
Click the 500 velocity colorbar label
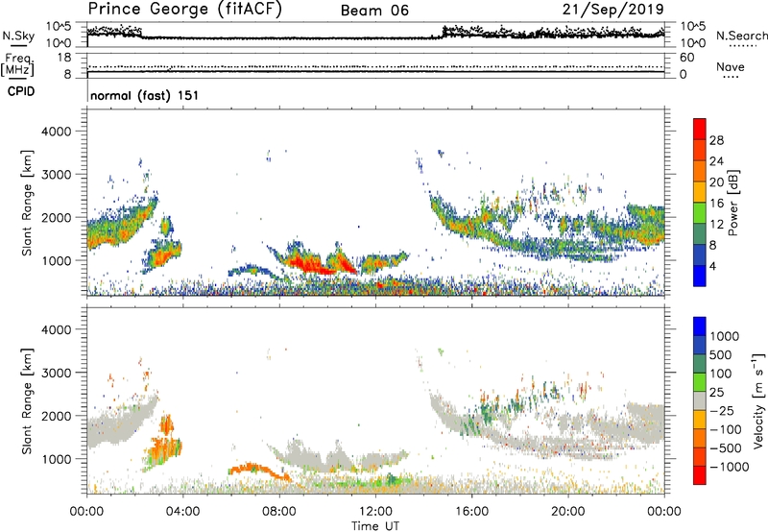[x=721, y=354]
